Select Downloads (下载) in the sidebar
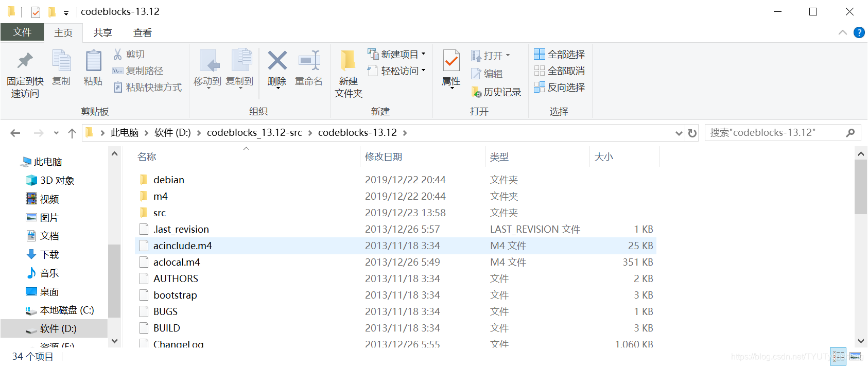Screen dimensions: 868x366 pos(43,254)
